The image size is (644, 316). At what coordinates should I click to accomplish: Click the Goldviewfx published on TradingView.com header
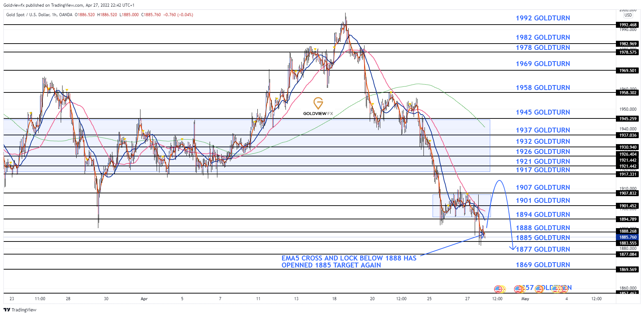pyautogui.click(x=69, y=5)
